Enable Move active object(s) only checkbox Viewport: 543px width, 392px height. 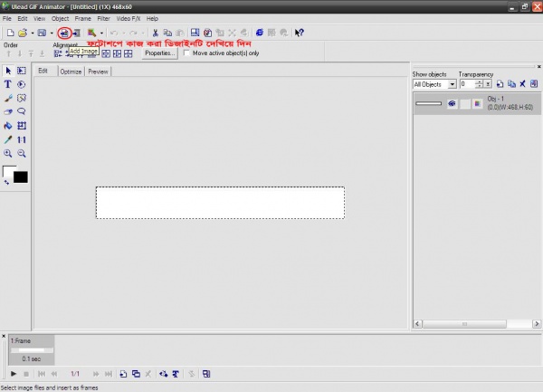(187, 53)
